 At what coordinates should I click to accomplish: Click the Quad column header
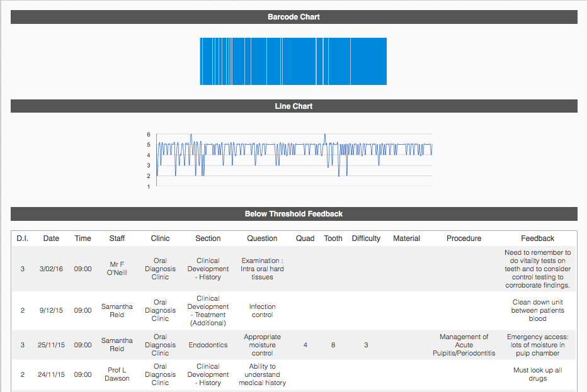pyautogui.click(x=305, y=238)
